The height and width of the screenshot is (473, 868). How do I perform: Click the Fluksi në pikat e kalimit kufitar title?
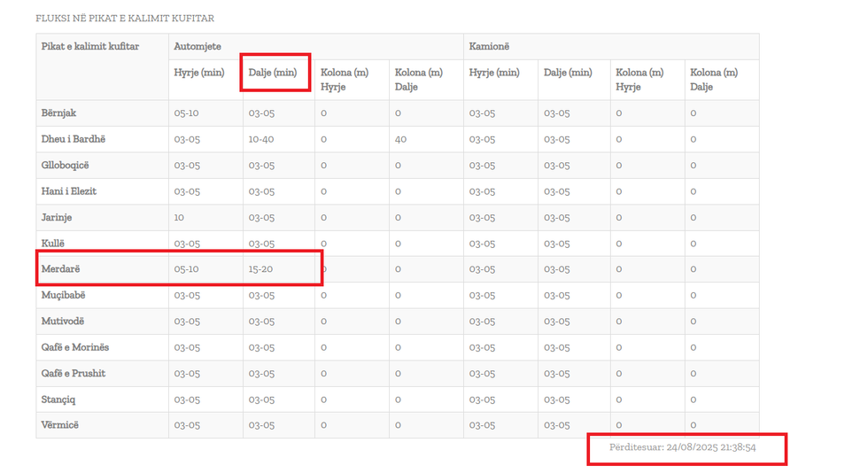pos(125,18)
